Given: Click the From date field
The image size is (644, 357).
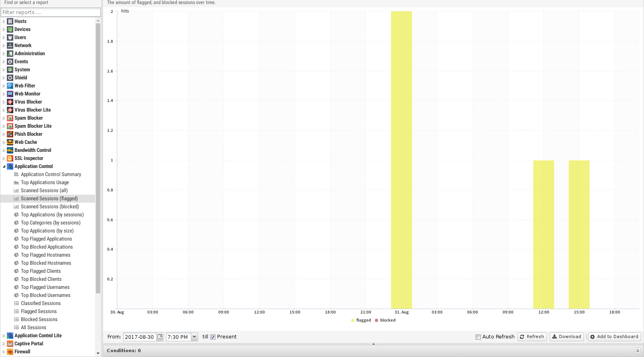Looking at the screenshot, I should [x=140, y=337].
